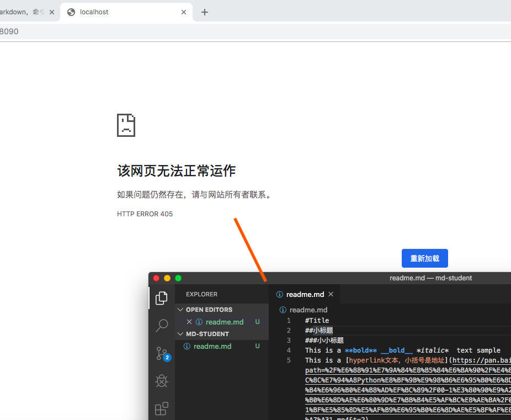This screenshot has width=511, height=420.
Task: Click the sad-document error icon on the page
Action: pos(126,125)
